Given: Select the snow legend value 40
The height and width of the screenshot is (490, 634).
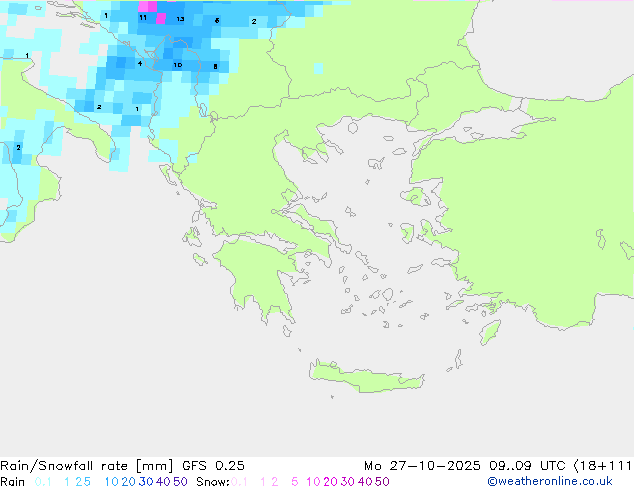Looking at the screenshot, I should pos(365,482).
